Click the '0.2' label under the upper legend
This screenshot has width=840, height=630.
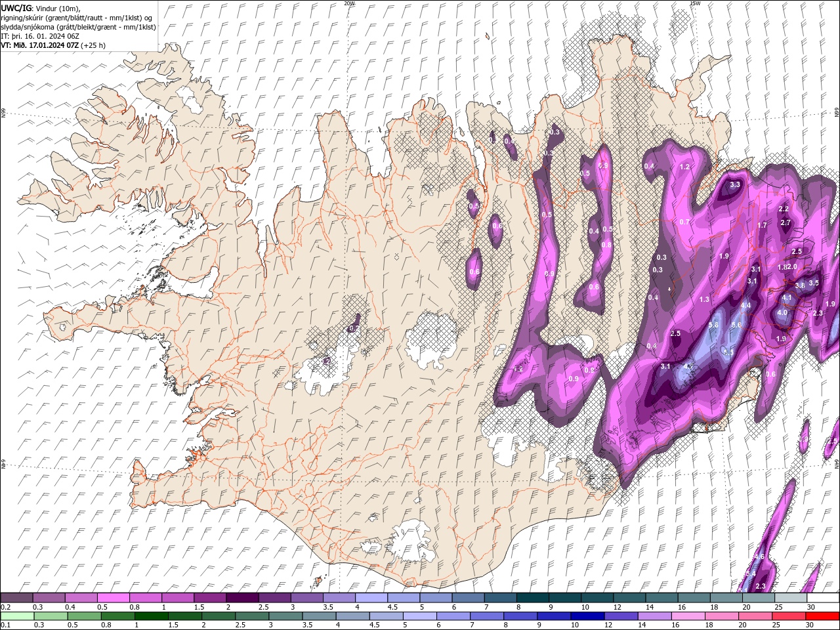[5, 607]
